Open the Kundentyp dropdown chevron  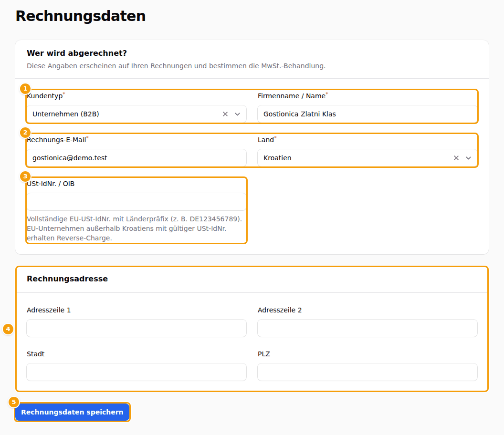click(x=237, y=114)
